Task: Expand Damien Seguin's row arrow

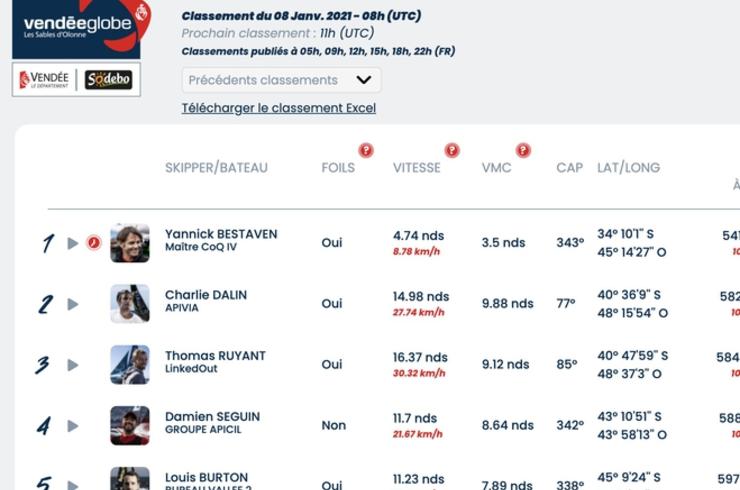Action: [x=73, y=426]
